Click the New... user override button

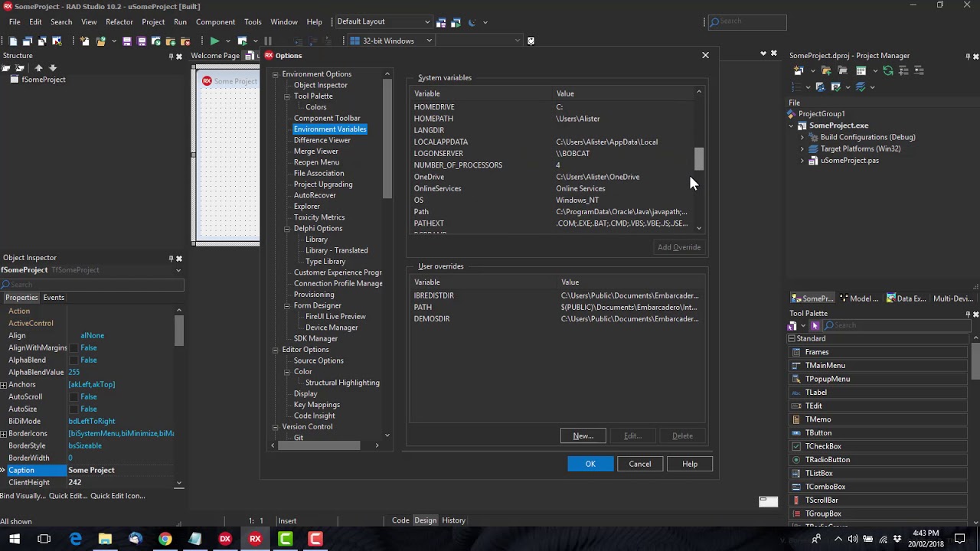pyautogui.click(x=583, y=435)
